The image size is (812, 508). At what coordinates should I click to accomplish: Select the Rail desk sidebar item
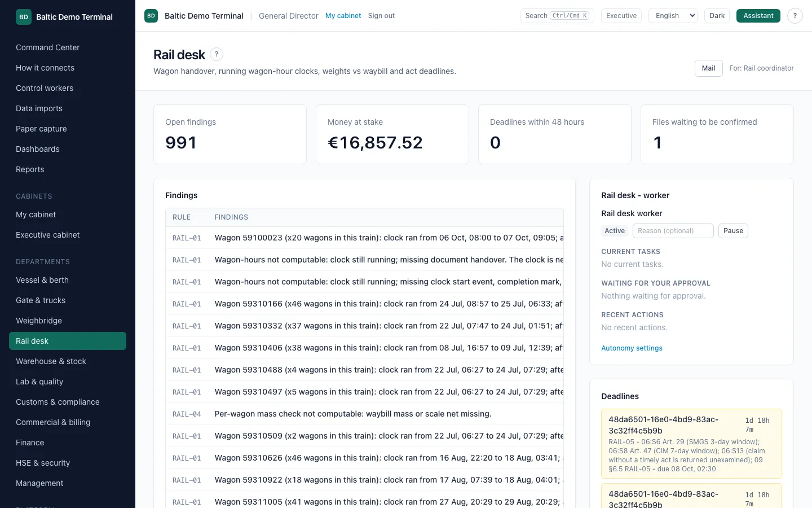(x=68, y=341)
